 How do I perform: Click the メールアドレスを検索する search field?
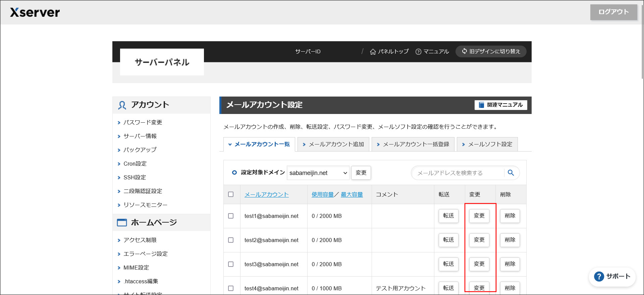click(x=458, y=173)
